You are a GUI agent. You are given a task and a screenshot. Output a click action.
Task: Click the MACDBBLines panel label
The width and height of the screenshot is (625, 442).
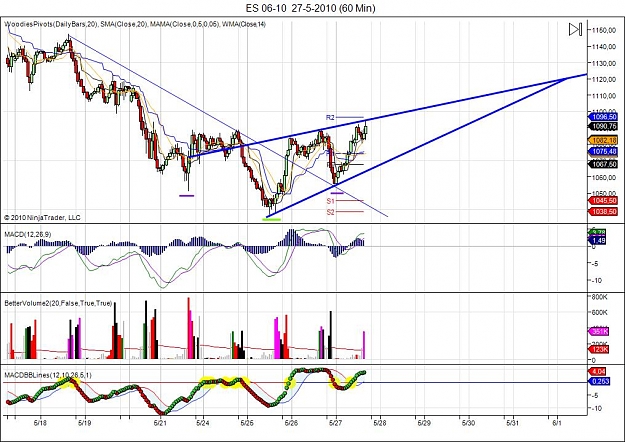(x=47, y=375)
